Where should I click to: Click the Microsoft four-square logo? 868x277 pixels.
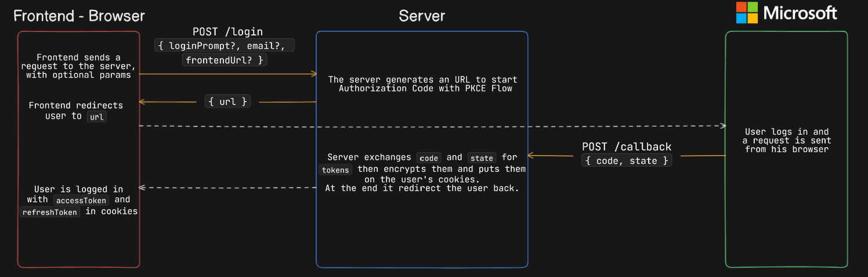(x=747, y=13)
